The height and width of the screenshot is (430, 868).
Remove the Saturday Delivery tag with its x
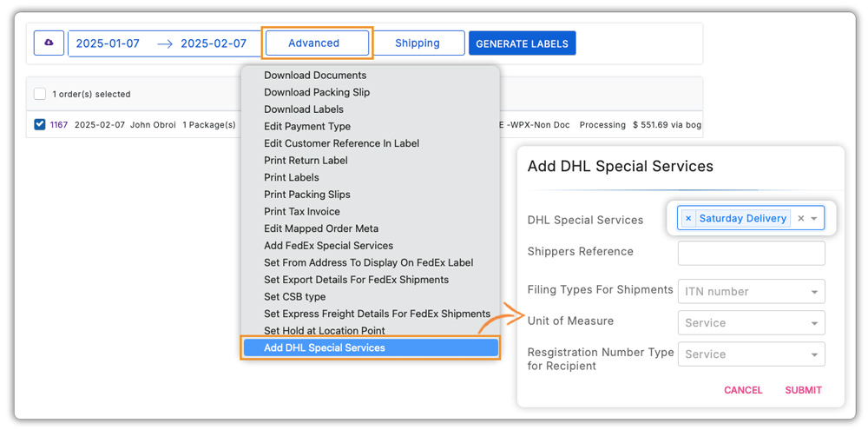point(688,218)
